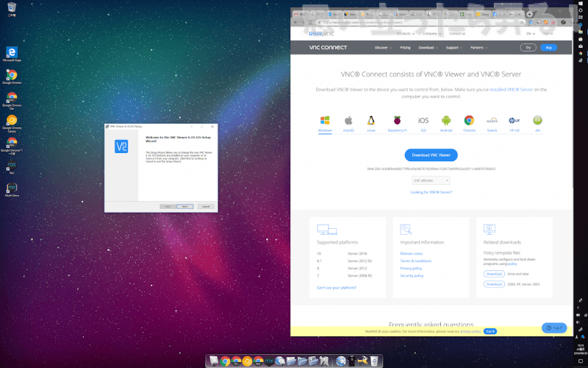Choose the Linux penguin platform icon
This screenshot has width=588, height=368.
tap(371, 121)
